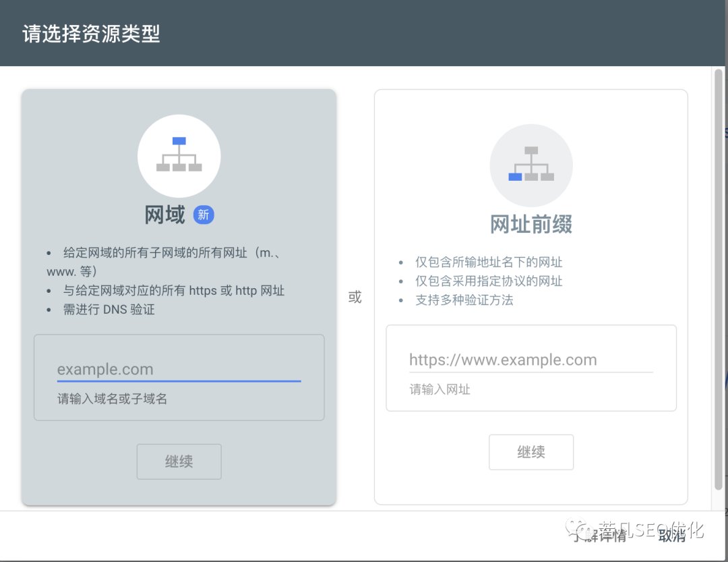This screenshot has width=728, height=562.
Task: Select the 网址前缀 property type heading
Action: [531, 224]
